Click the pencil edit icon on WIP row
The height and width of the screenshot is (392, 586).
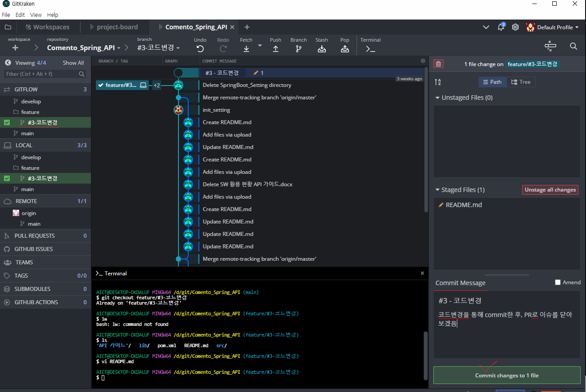256,73
